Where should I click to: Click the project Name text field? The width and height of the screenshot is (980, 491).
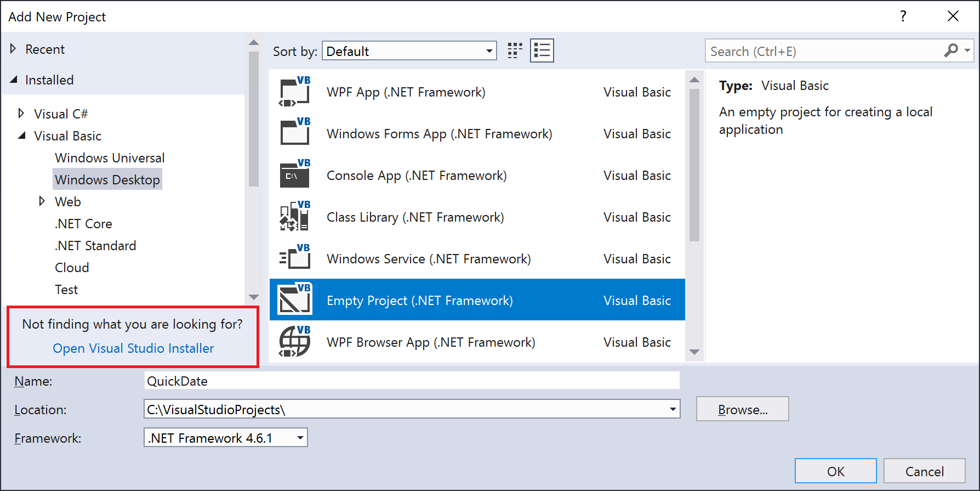pos(412,381)
